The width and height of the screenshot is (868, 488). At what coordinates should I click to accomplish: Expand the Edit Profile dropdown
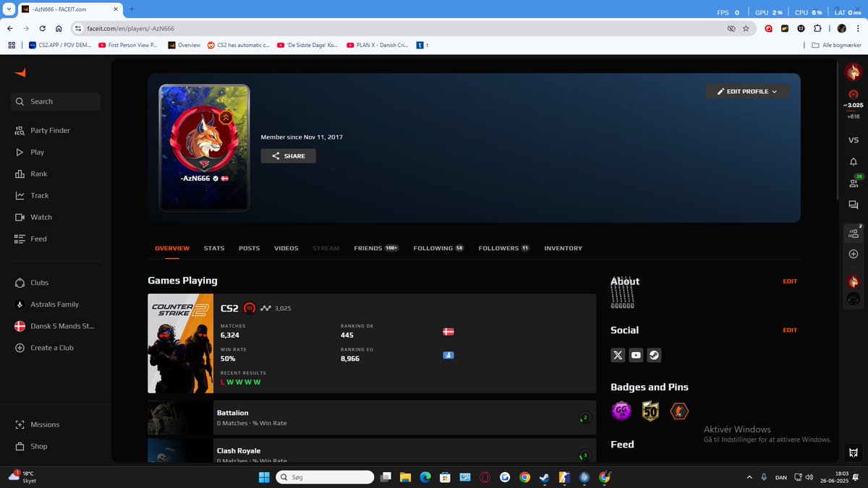click(747, 92)
